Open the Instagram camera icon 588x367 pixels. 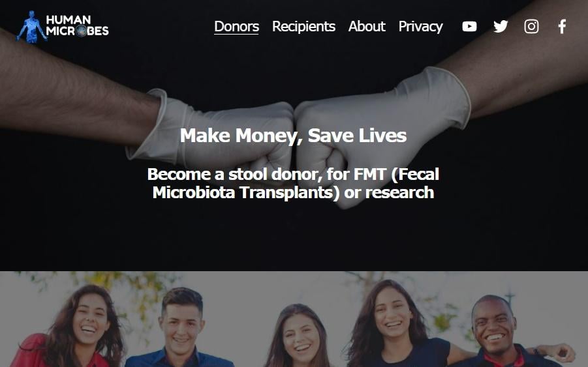(531, 27)
